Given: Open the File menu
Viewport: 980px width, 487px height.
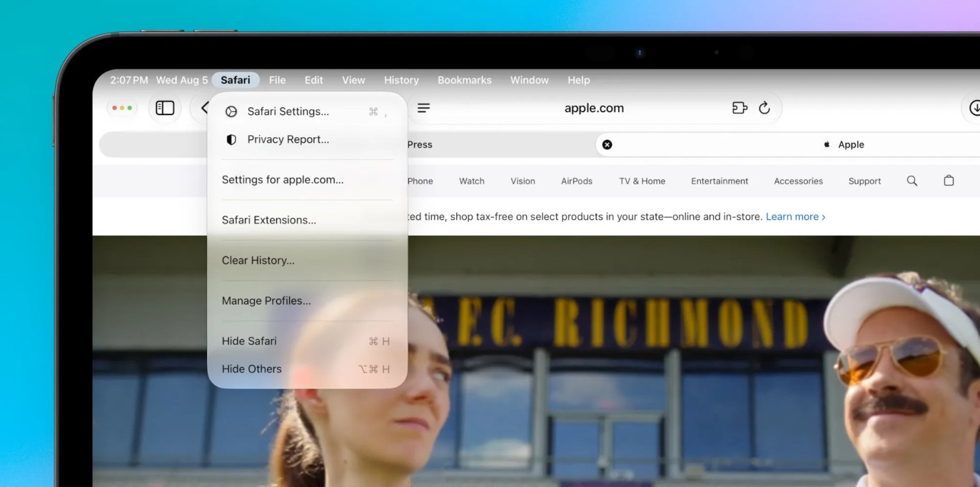Looking at the screenshot, I should [x=277, y=80].
